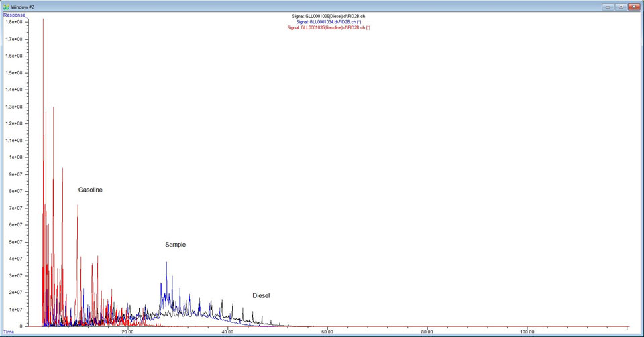
Task: Click the 1.8e+08 response axis tick
Action: pos(14,22)
